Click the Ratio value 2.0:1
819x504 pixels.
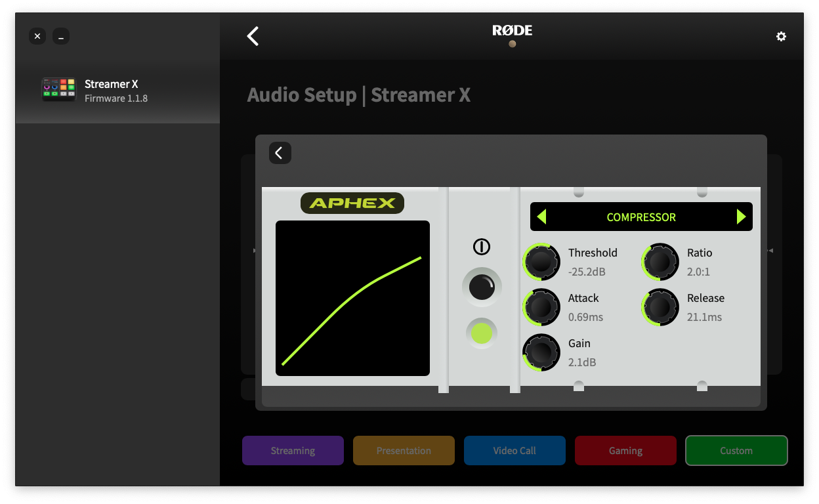[x=698, y=272]
